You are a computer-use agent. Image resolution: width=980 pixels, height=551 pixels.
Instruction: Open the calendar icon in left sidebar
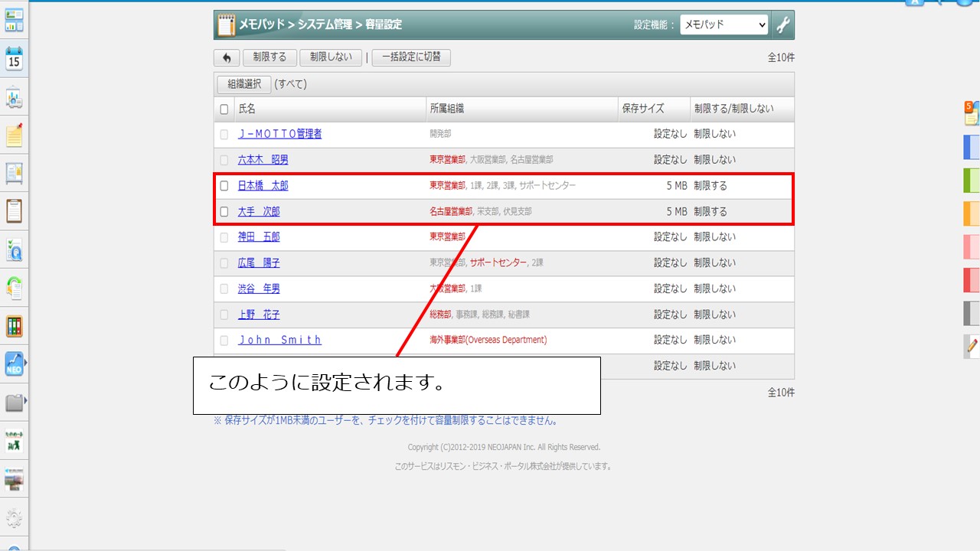pos(14,58)
